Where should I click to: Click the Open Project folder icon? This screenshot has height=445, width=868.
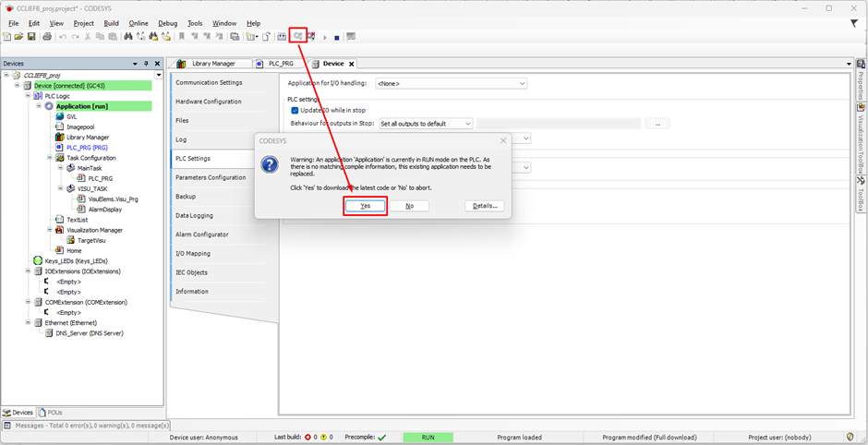click(x=18, y=37)
